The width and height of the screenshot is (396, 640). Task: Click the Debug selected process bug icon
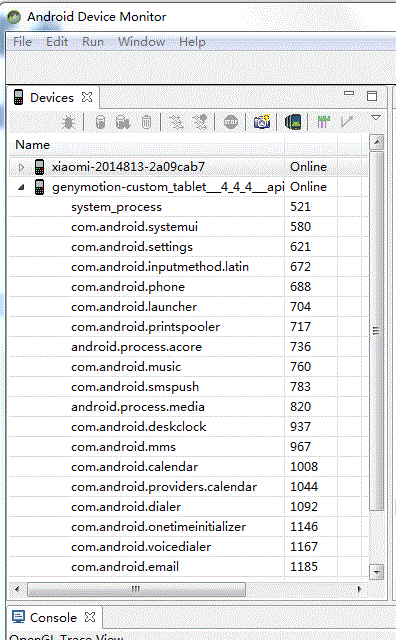click(x=68, y=122)
